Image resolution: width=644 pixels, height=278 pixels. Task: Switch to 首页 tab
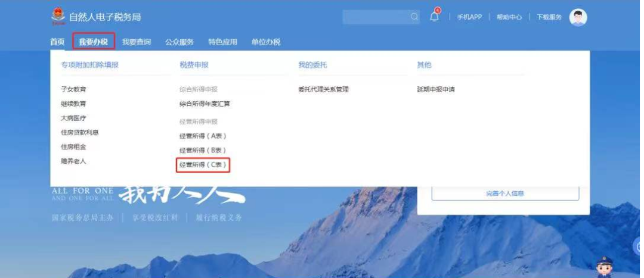57,42
